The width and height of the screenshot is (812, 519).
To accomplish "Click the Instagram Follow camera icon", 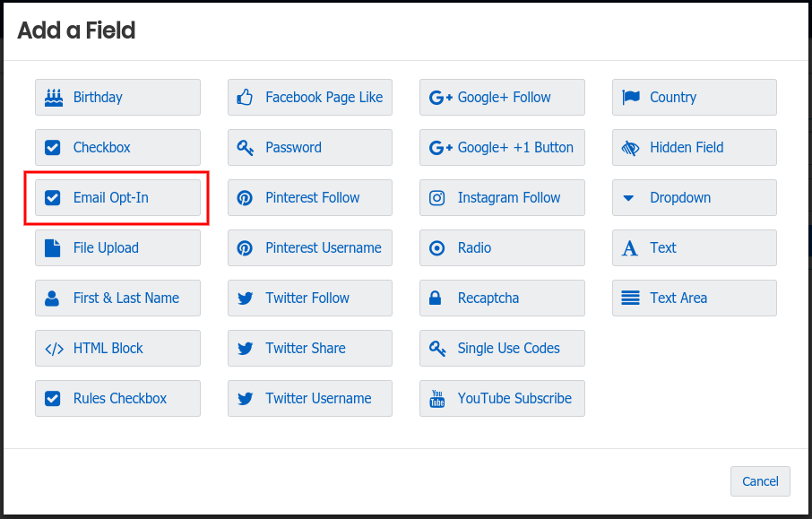I will point(437,198).
